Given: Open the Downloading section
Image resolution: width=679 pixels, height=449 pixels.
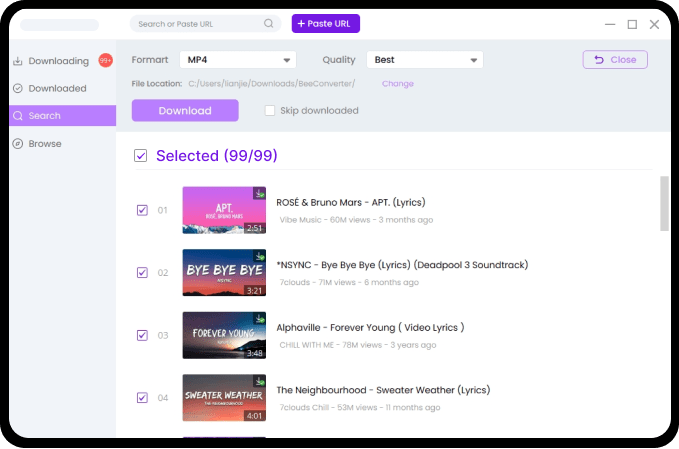Looking at the screenshot, I should pos(62,61).
